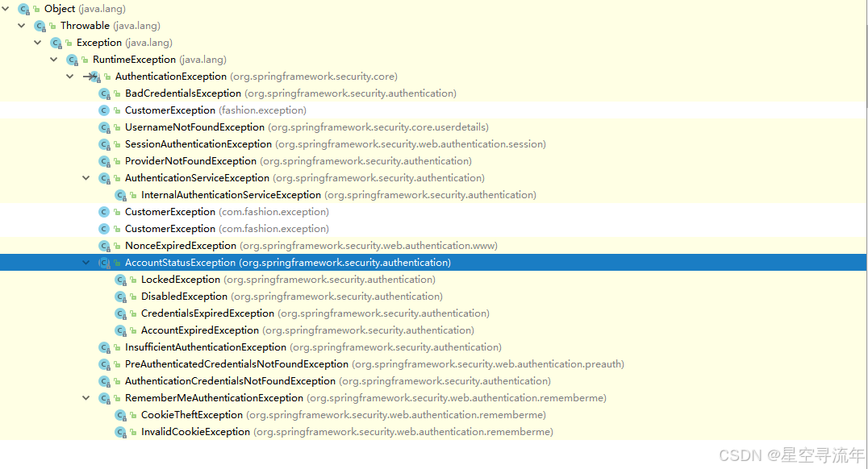Select CustomerException (fashion.exception) row text
868x469 pixels.
[x=216, y=110]
